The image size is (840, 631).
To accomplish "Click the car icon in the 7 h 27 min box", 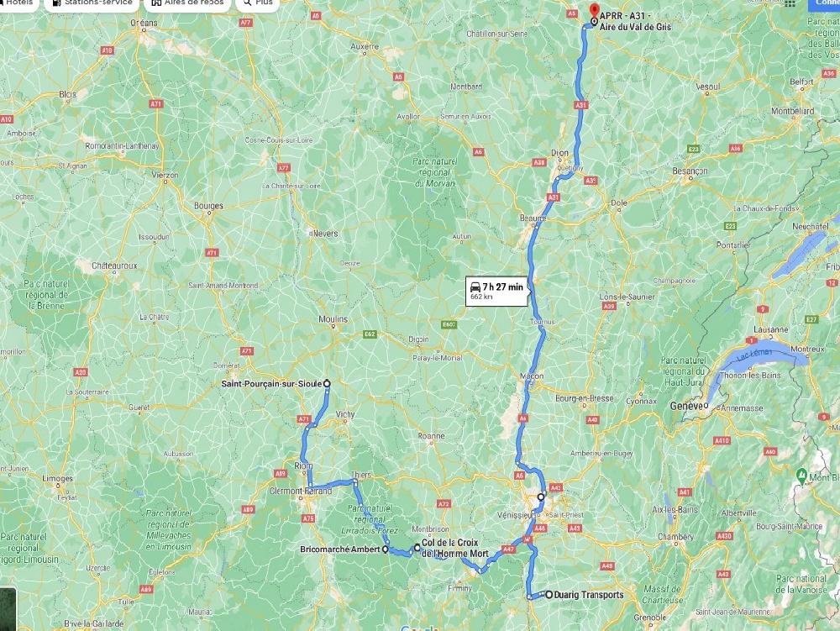I will (475, 287).
